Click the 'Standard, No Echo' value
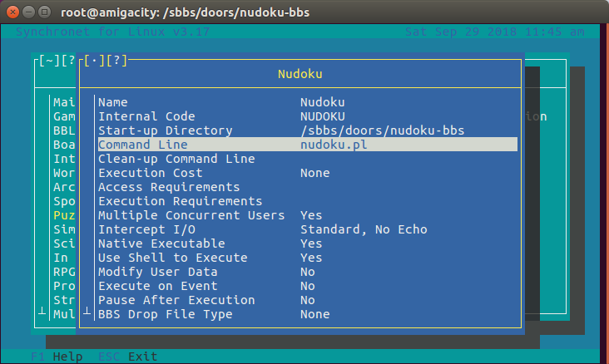This screenshot has height=364, width=609. tap(364, 229)
